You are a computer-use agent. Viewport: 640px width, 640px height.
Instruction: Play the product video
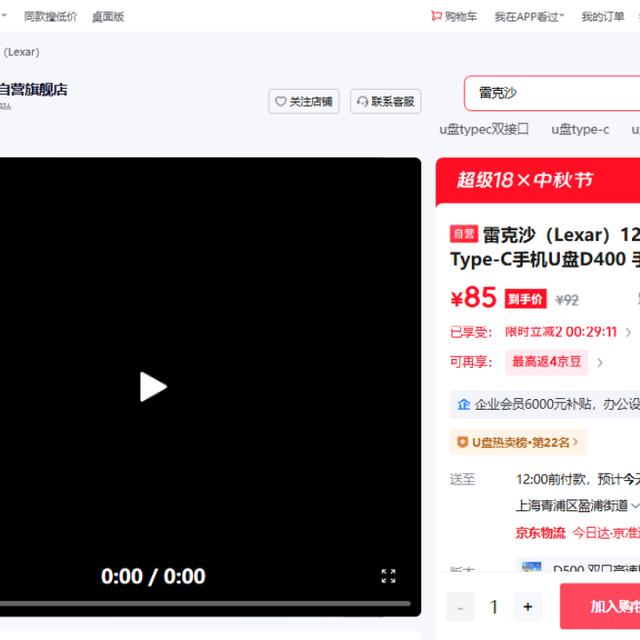pos(153,387)
